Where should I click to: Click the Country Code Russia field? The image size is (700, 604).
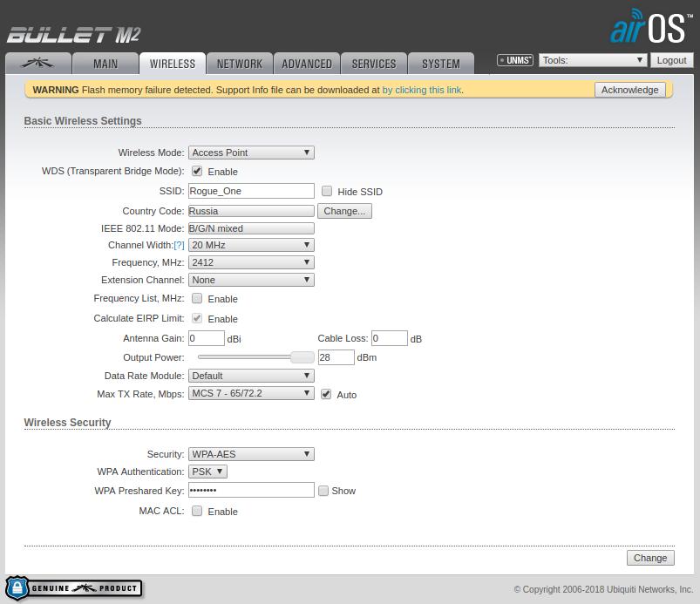pos(251,211)
